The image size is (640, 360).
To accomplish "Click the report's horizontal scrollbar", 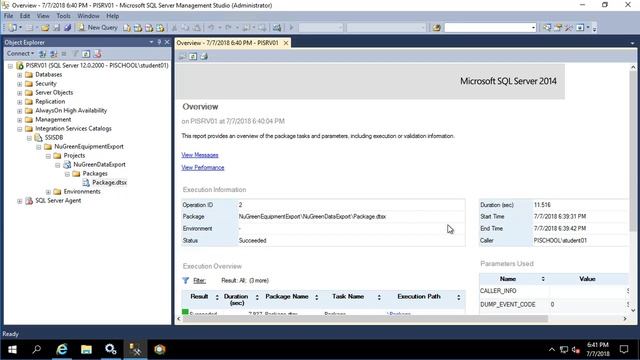I will [x=365, y=318].
